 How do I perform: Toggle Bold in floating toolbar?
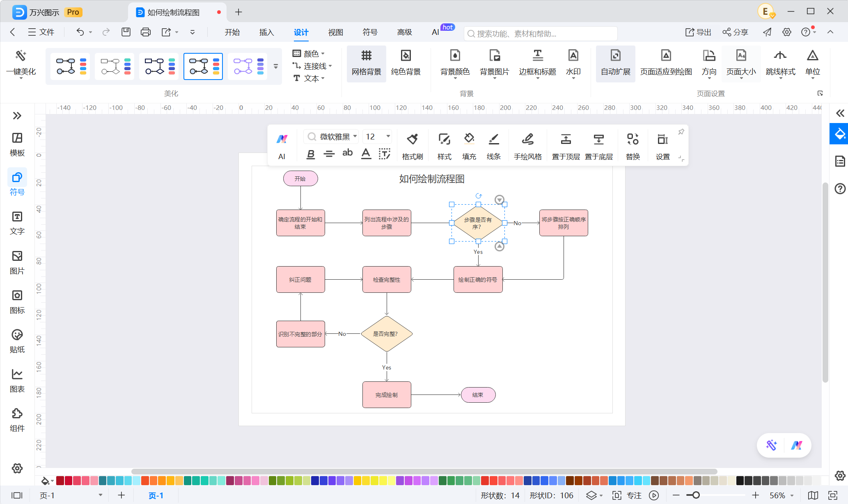click(x=311, y=154)
